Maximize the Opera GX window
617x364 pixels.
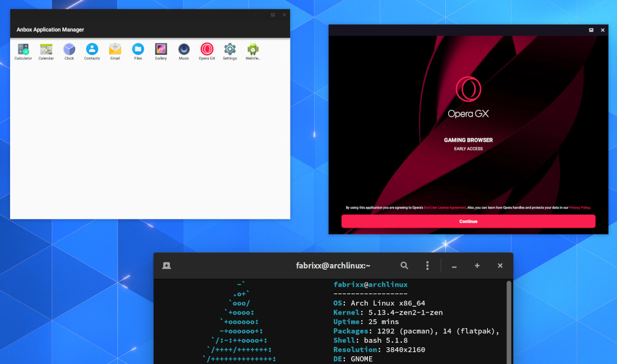pyautogui.click(x=591, y=30)
